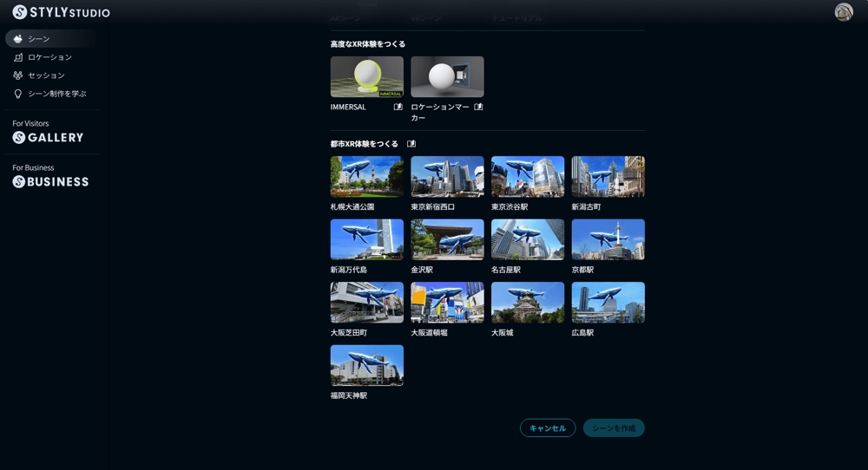Open the user profile avatar
This screenshot has width=868, height=470.
tap(844, 12)
